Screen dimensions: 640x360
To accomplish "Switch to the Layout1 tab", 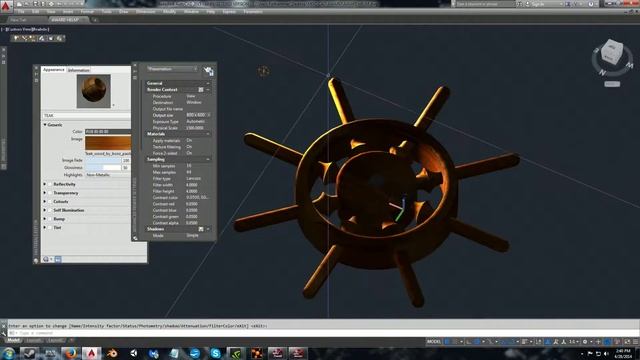I will click(x=34, y=340).
